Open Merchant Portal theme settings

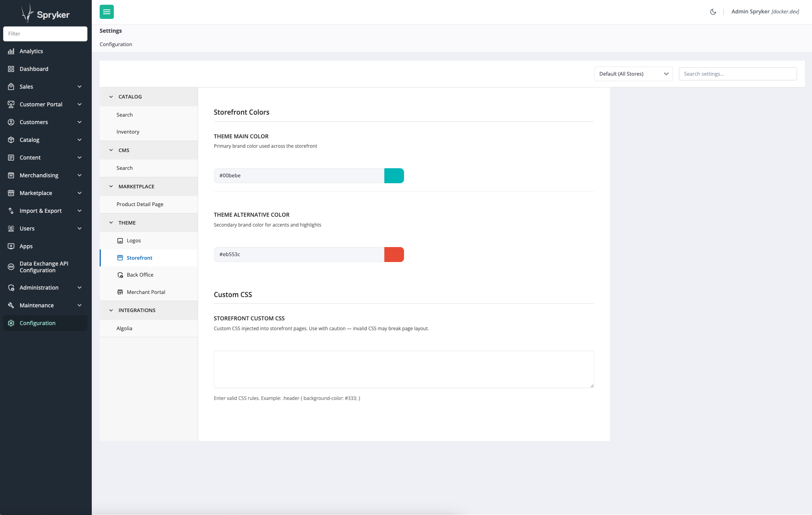146,292
